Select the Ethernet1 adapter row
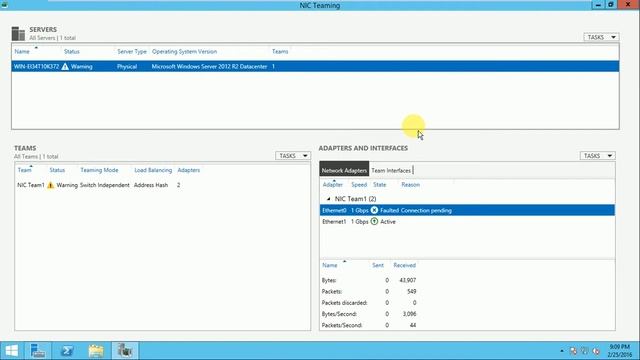The image size is (640, 360). click(x=467, y=222)
